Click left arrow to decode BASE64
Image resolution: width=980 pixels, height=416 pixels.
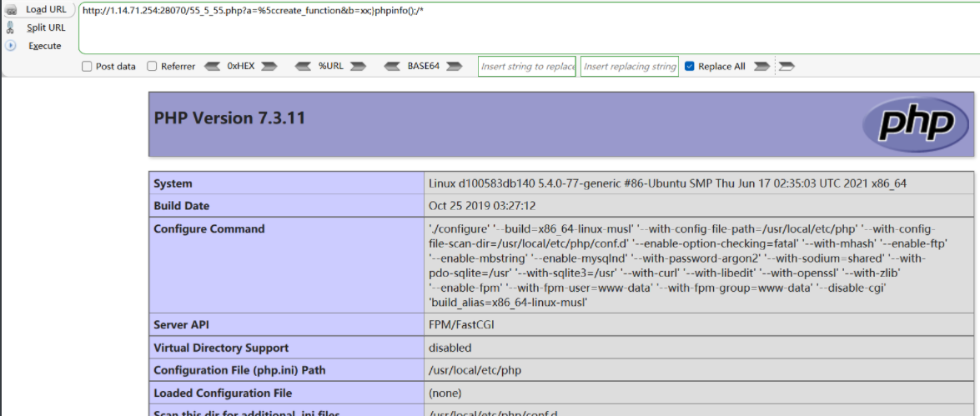(x=393, y=66)
